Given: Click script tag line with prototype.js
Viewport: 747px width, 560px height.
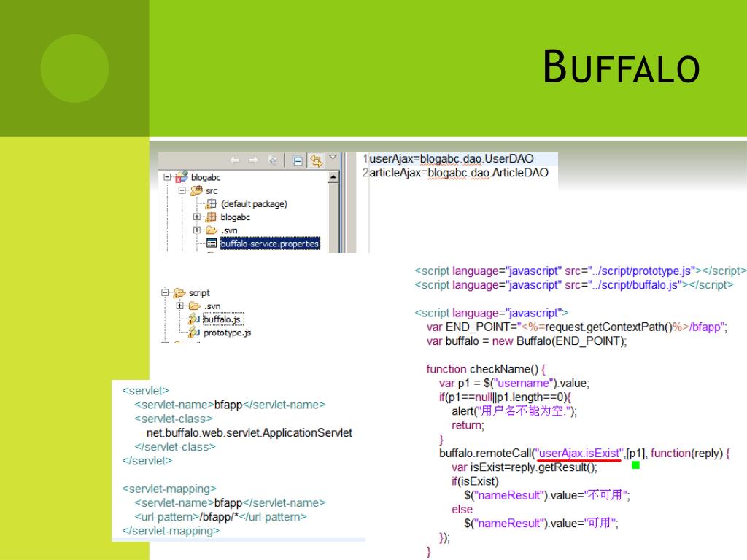Looking at the screenshot, I should click(580, 271).
